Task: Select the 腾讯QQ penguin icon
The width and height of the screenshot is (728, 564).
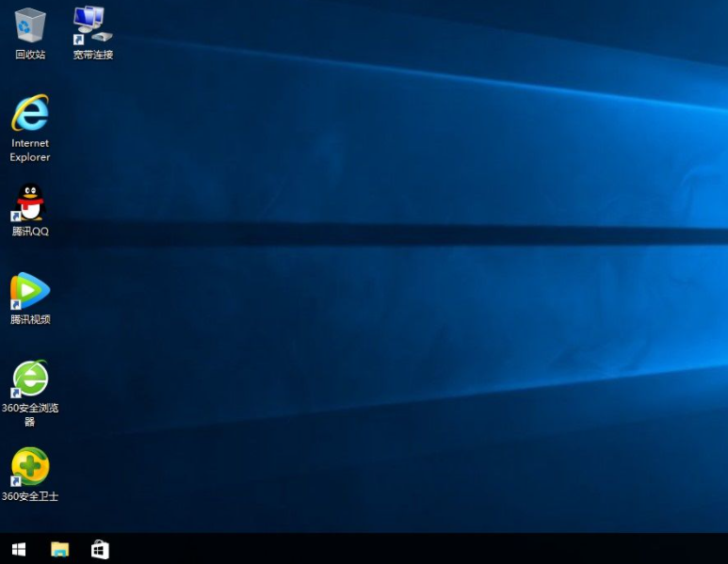Action: click(30, 202)
